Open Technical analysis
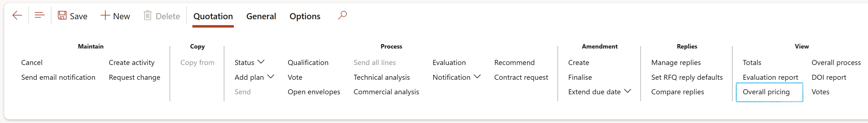868x123 pixels. pos(381,77)
